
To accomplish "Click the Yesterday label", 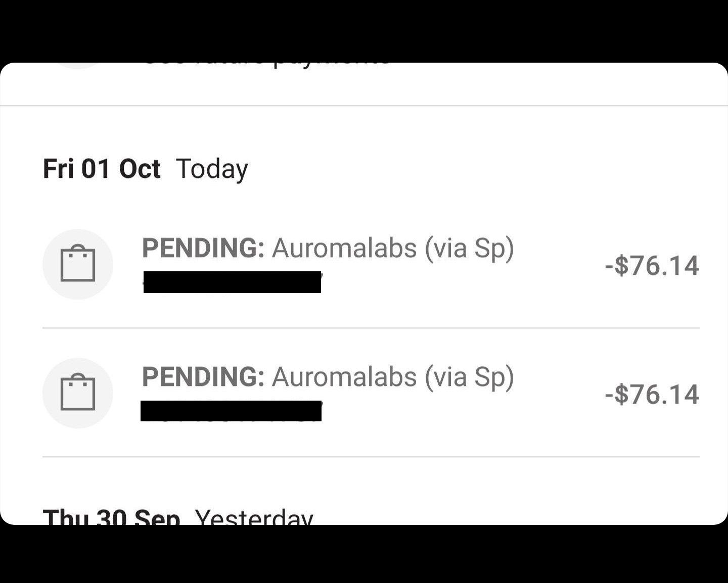I will 254,516.
